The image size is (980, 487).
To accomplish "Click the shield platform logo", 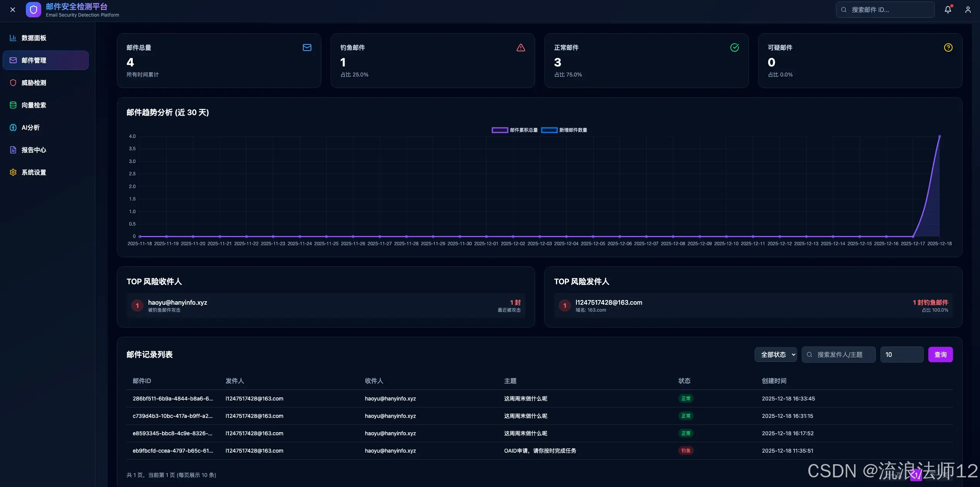I will click(x=34, y=10).
